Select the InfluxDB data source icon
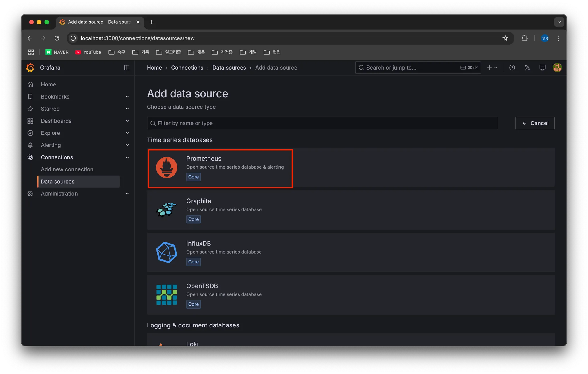Viewport: 588px width, 374px height. (167, 252)
